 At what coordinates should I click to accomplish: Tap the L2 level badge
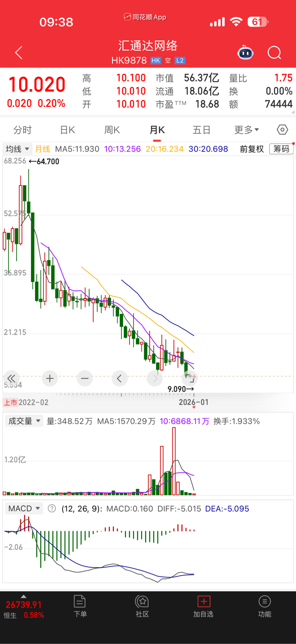pyautogui.click(x=180, y=61)
